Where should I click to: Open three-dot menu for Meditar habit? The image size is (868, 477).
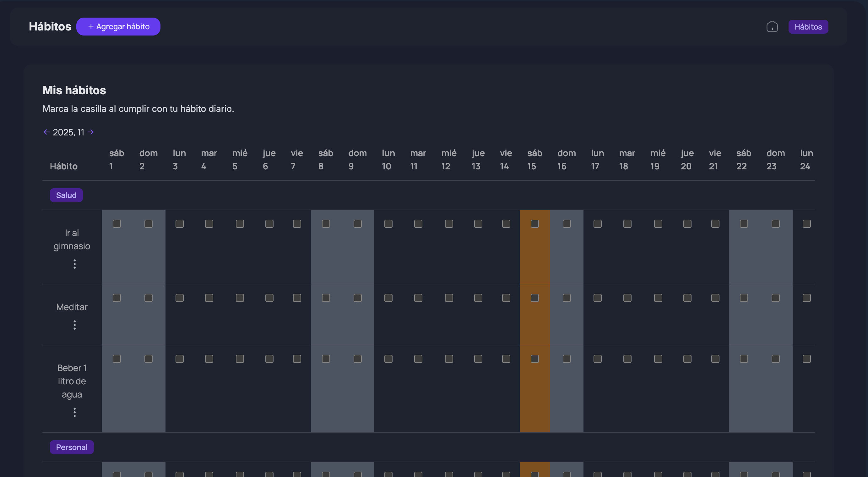74,325
